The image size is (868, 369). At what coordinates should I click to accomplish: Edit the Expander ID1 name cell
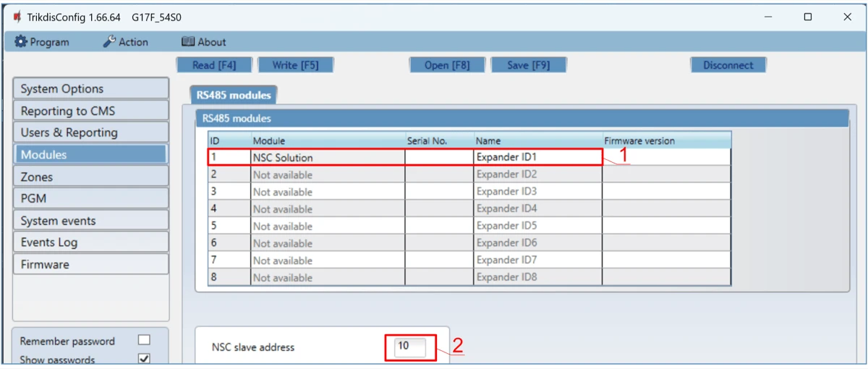tap(537, 157)
